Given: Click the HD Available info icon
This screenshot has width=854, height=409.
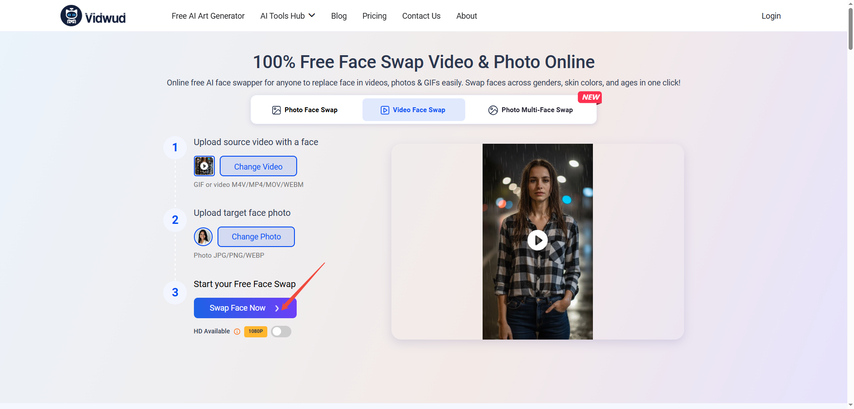Looking at the screenshot, I should [237, 331].
